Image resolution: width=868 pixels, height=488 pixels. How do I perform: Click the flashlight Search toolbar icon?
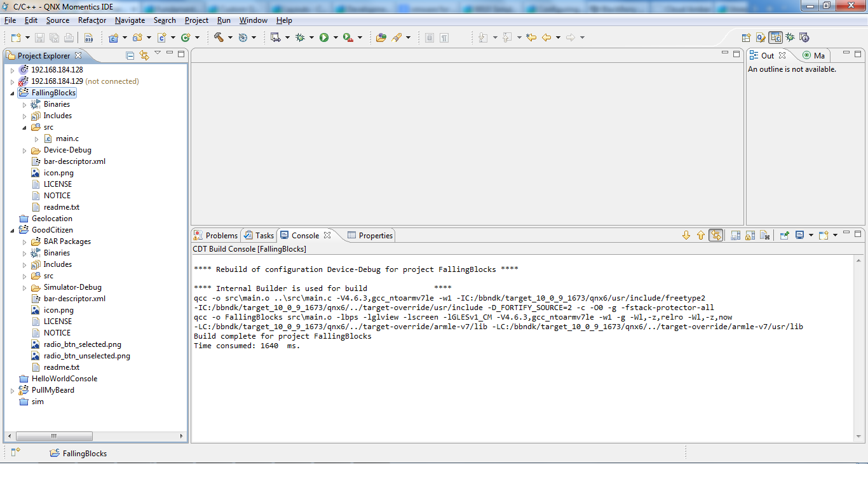click(x=397, y=37)
